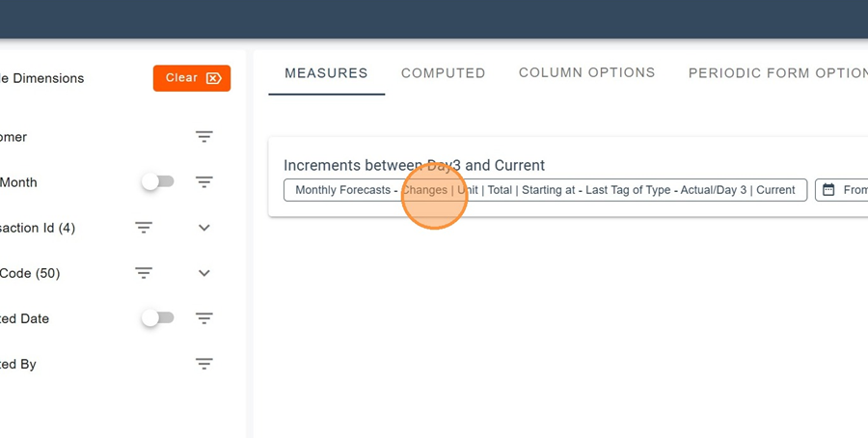Open the Column Options tab

click(x=586, y=73)
